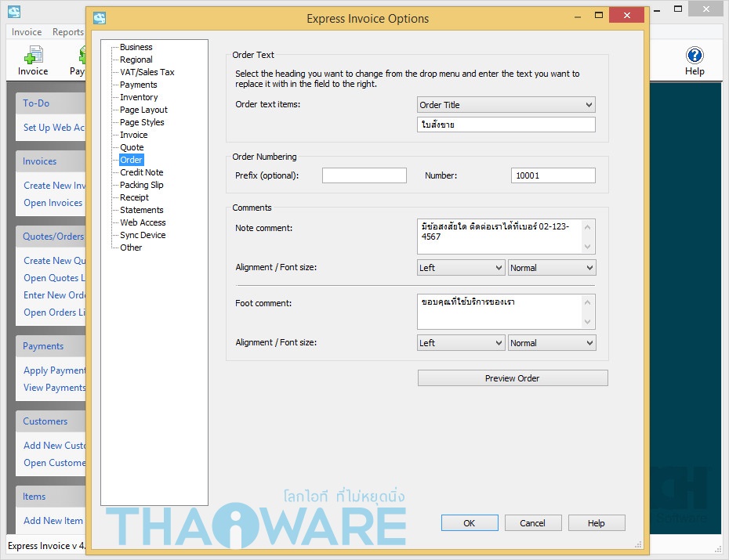Select VAT/Sales Tax in the options tree

coord(147,72)
